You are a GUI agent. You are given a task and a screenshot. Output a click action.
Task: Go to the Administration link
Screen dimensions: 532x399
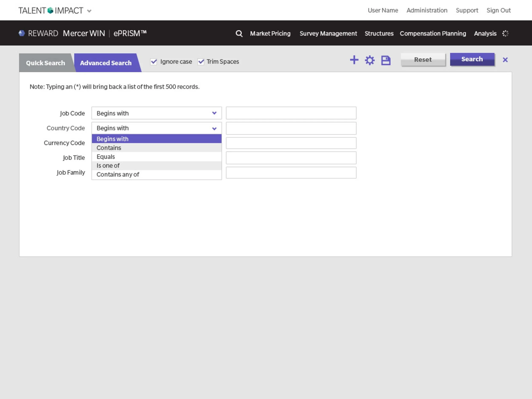427,10
